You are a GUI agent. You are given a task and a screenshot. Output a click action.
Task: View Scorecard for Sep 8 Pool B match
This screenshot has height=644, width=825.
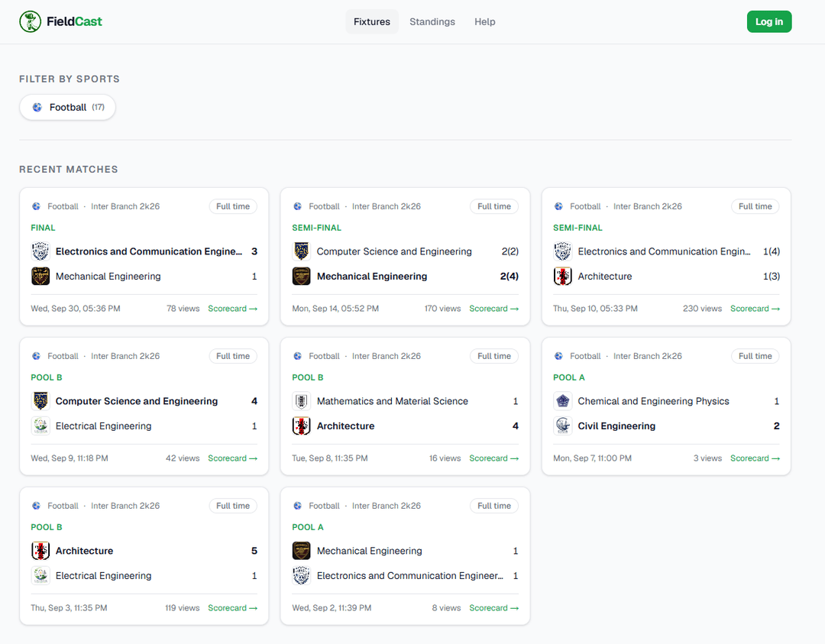493,458
